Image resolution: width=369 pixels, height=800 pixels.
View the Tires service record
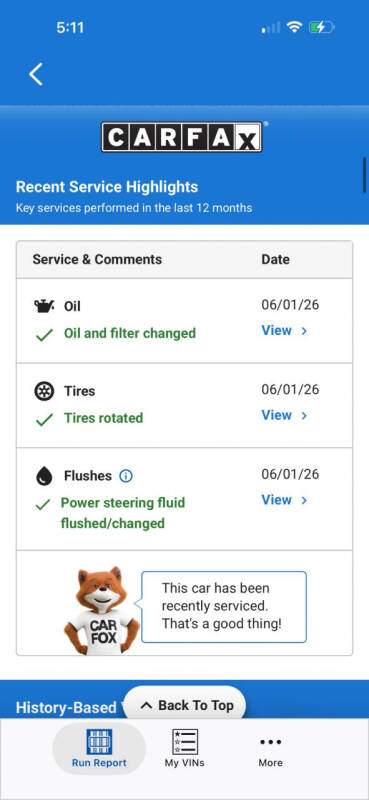(284, 415)
